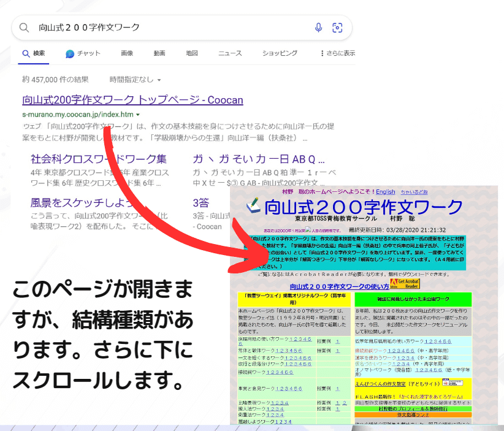
Task: Open the 風景をスケッチしよう sublink
Action: 83,203
